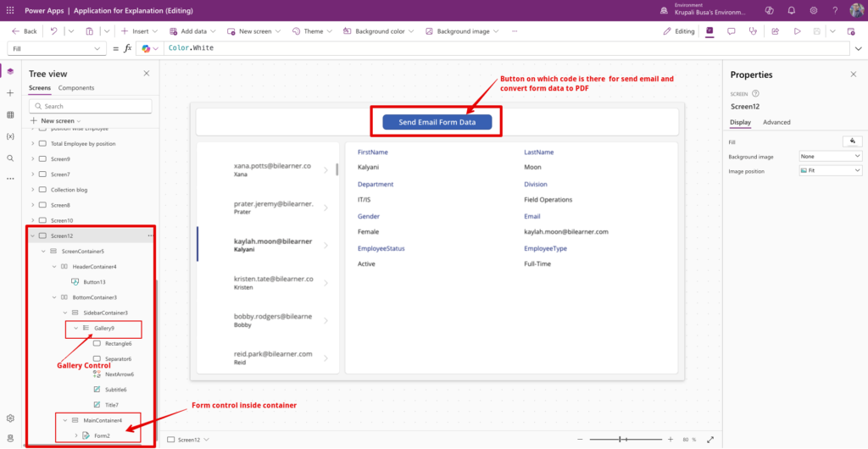Open Background image none dropdown
Image resolution: width=868 pixels, height=449 pixels.
coord(831,157)
